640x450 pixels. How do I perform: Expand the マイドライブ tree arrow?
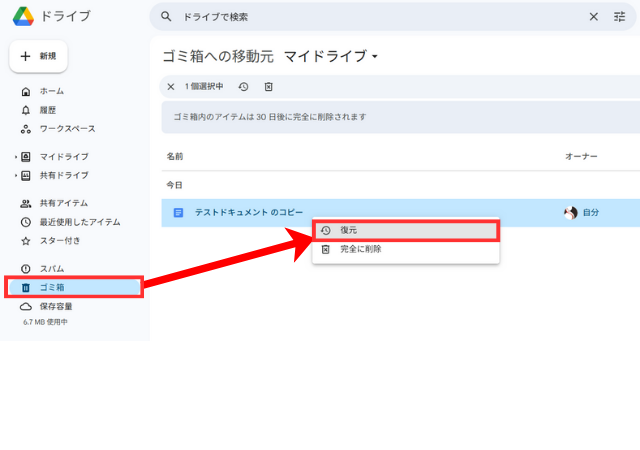pos(15,157)
